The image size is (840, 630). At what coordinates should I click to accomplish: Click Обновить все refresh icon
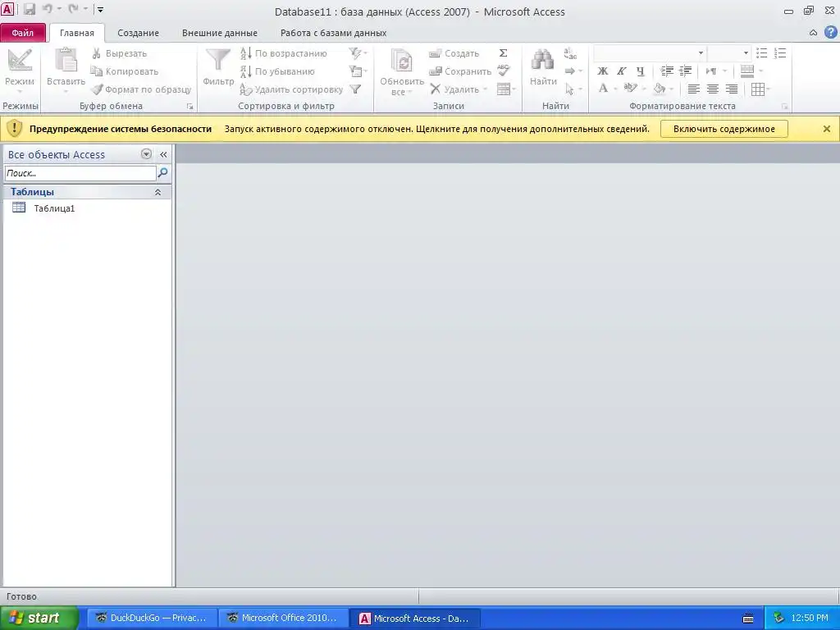pos(401,60)
